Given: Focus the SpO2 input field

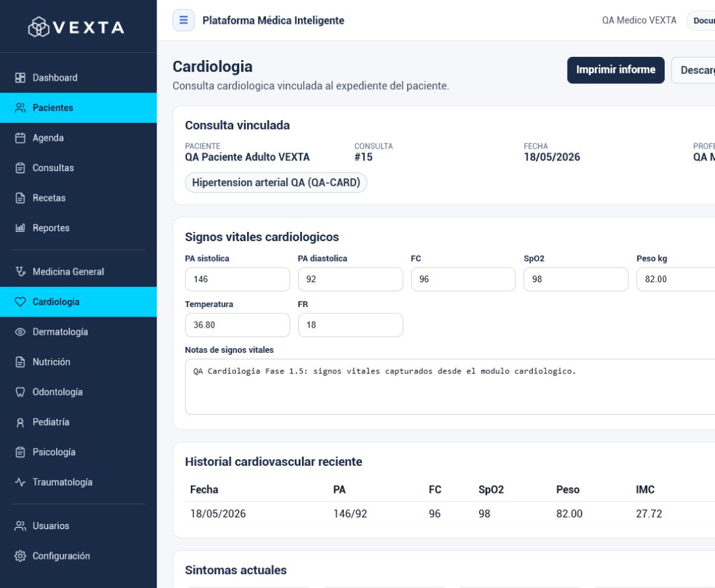Looking at the screenshot, I should pos(576,279).
